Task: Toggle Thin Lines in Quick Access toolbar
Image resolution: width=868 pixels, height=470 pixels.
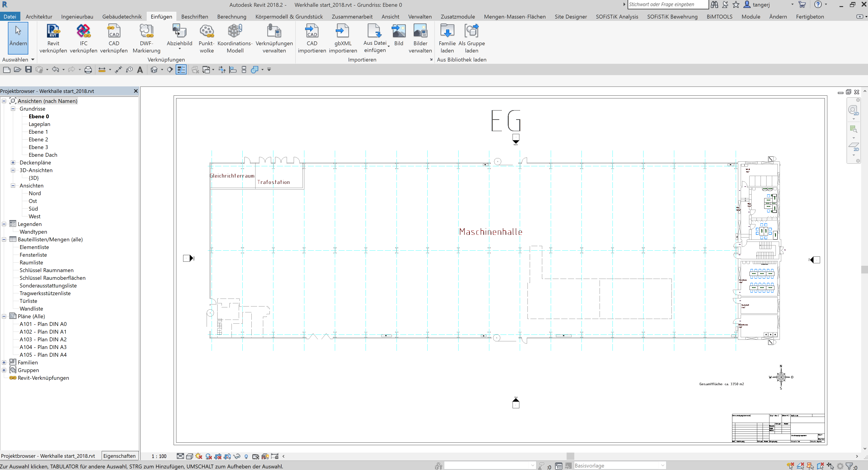Action: (x=181, y=69)
